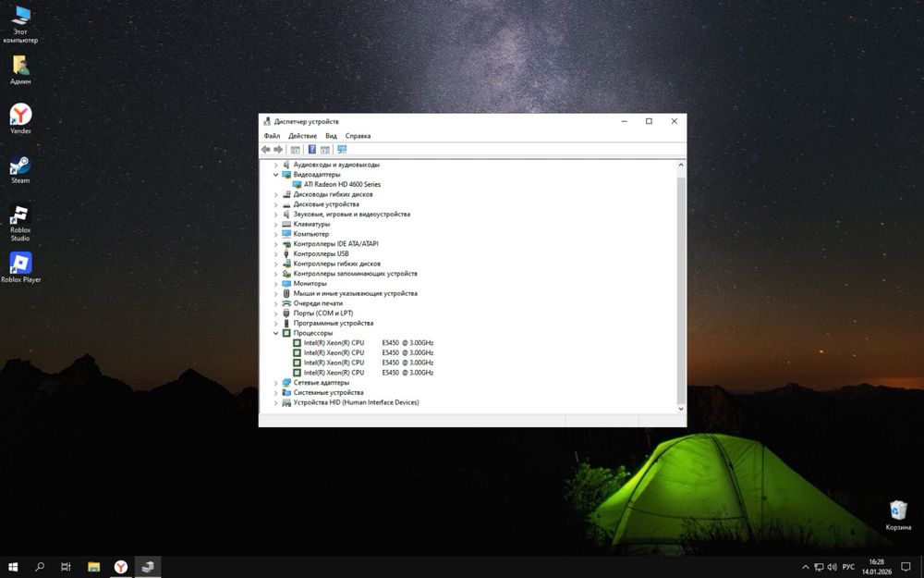Show hidden tray icons chevron

(806, 568)
